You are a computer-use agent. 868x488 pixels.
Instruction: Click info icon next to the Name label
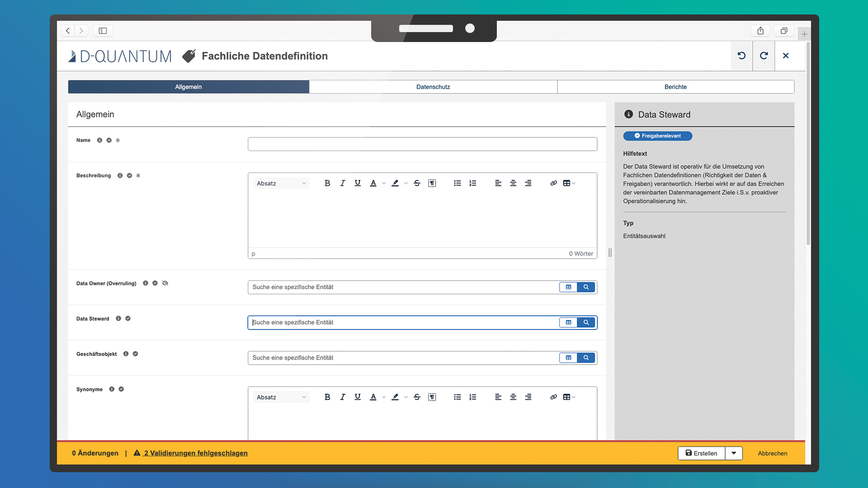[99, 140]
